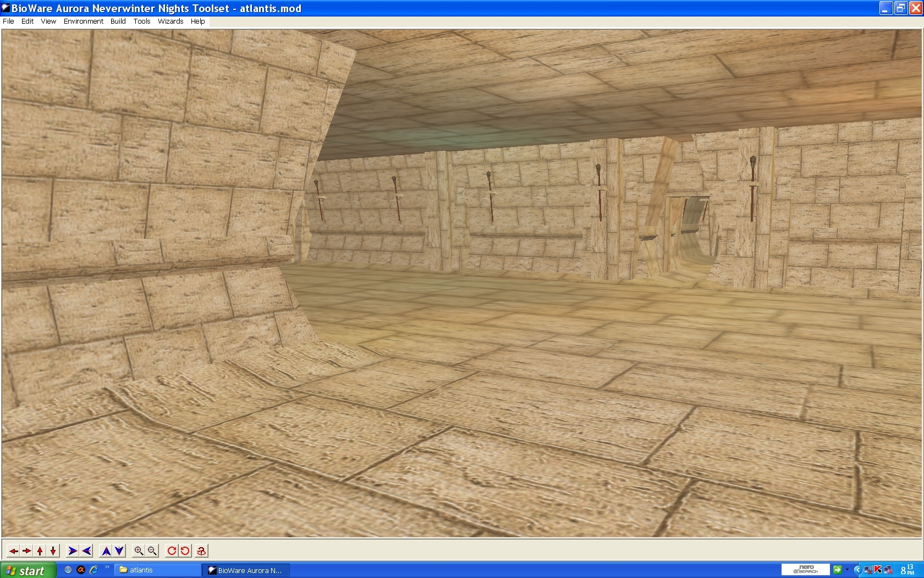This screenshot has width=924, height=578.
Task: Open the Build menu
Action: [x=118, y=21]
